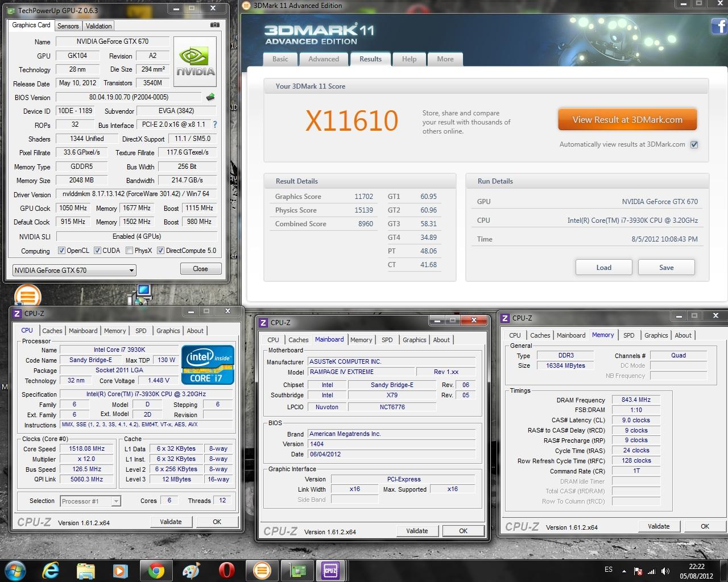Click the NVIDIA logo in GPU-Z
This screenshot has height=582, width=728.
pos(195,63)
